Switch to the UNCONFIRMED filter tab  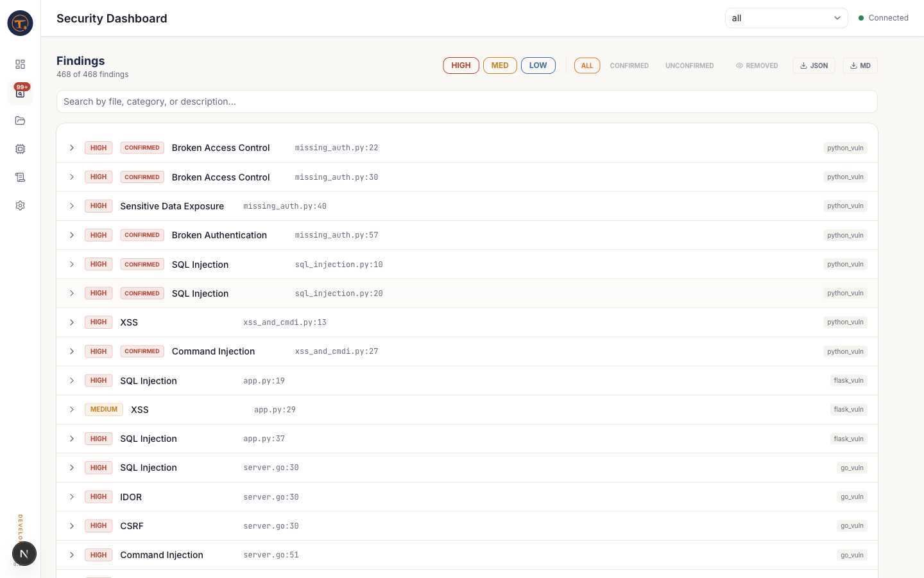tap(689, 66)
